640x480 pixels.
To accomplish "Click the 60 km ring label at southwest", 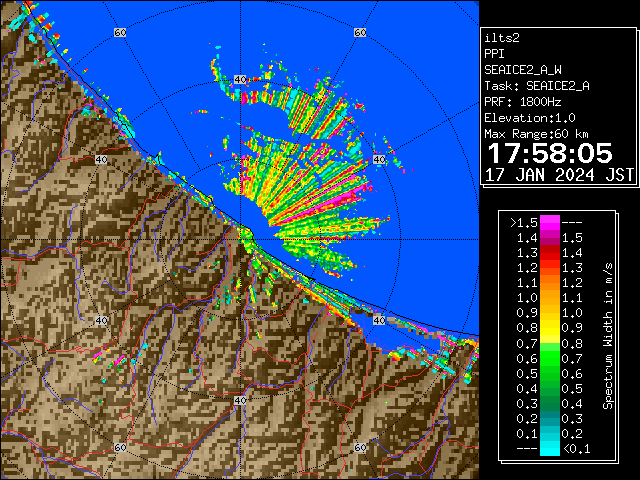I will coord(120,448).
